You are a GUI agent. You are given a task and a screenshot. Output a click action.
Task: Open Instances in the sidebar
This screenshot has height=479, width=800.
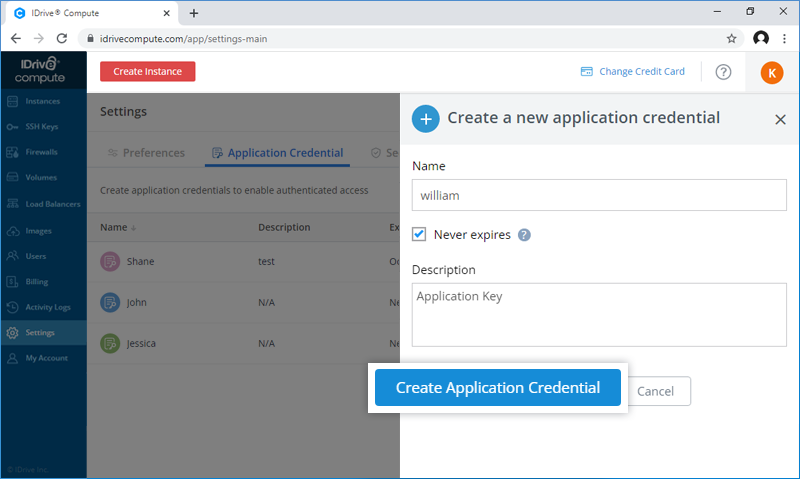tap(43, 101)
